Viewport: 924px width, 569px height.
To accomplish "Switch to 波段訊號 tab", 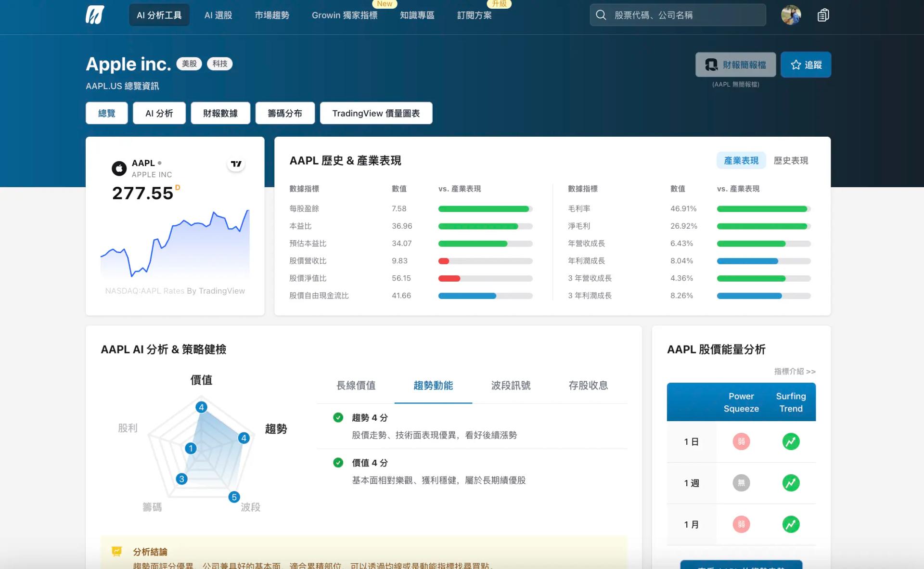I will (511, 386).
